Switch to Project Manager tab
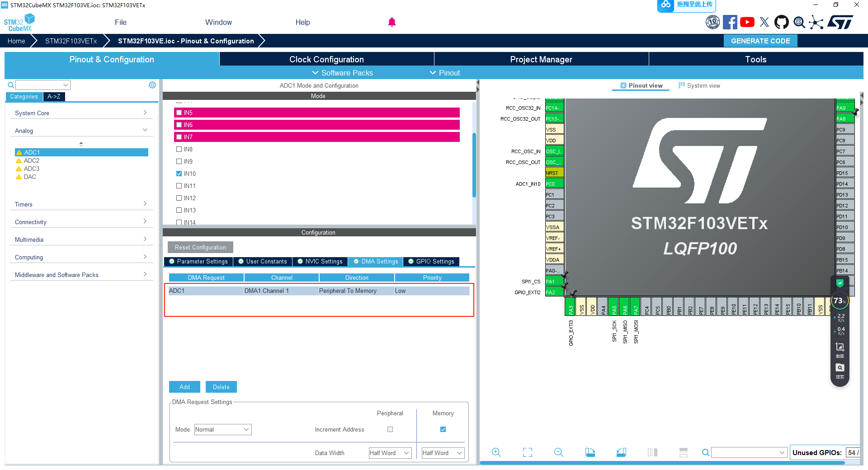 coord(541,59)
